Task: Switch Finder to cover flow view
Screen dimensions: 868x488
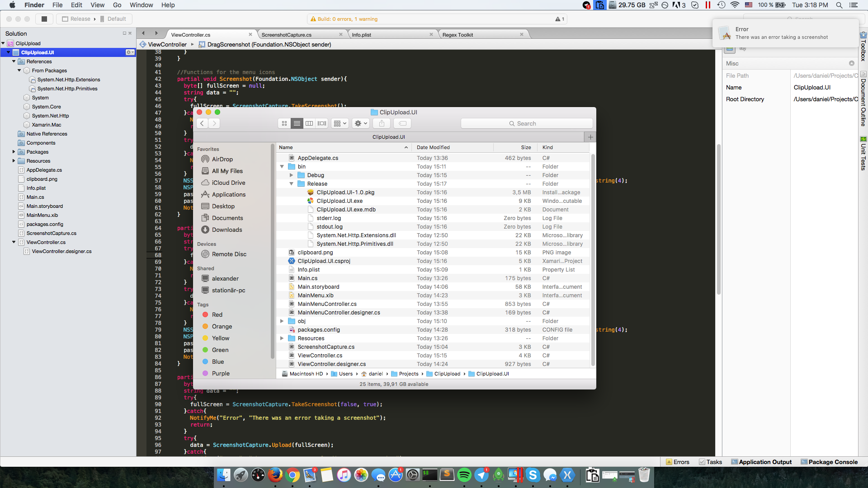Action: [322, 123]
